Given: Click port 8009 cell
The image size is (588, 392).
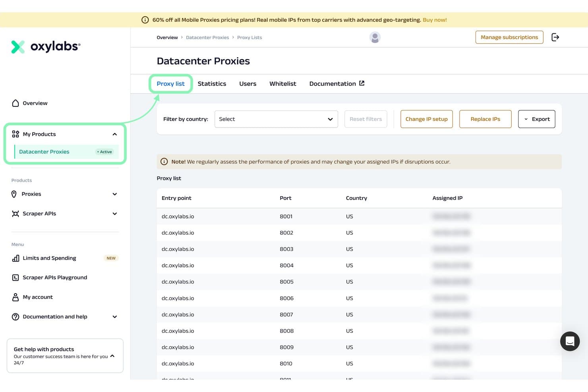Looking at the screenshot, I should point(286,347).
